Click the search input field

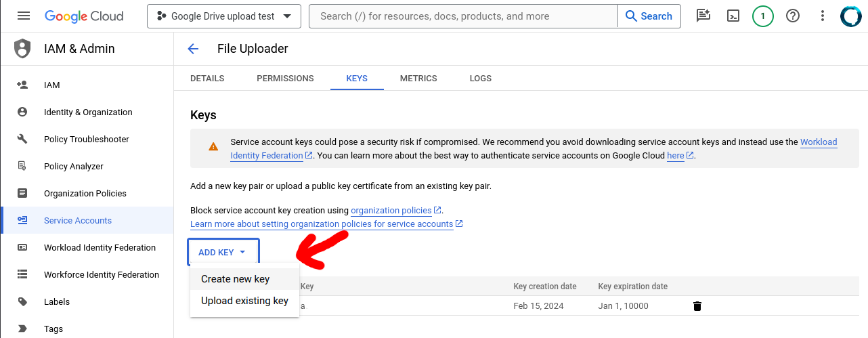pos(463,16)
